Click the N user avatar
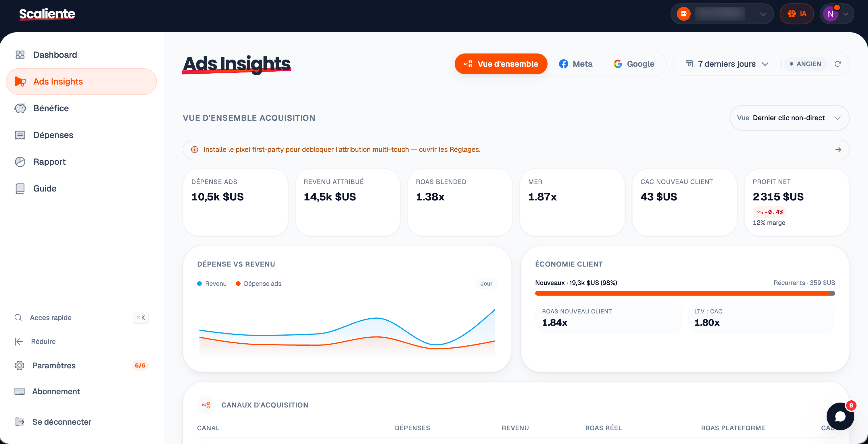The image size is (868, 444). 830,14
